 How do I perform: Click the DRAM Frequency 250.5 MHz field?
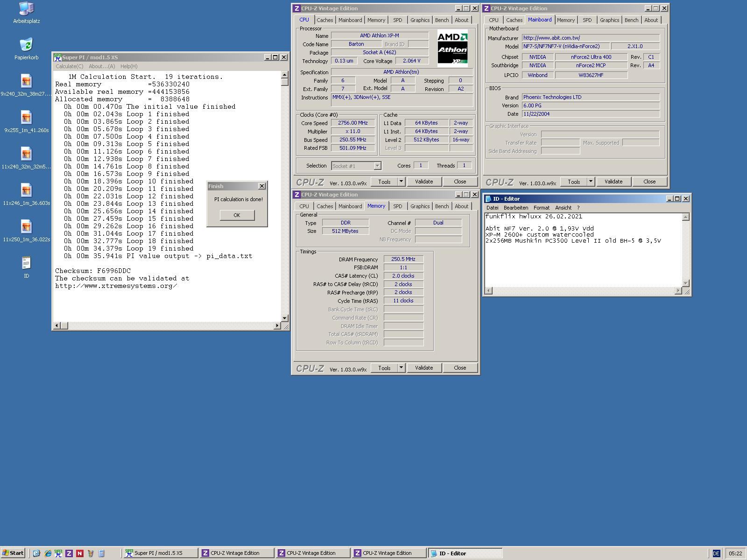tap(403, 259)
